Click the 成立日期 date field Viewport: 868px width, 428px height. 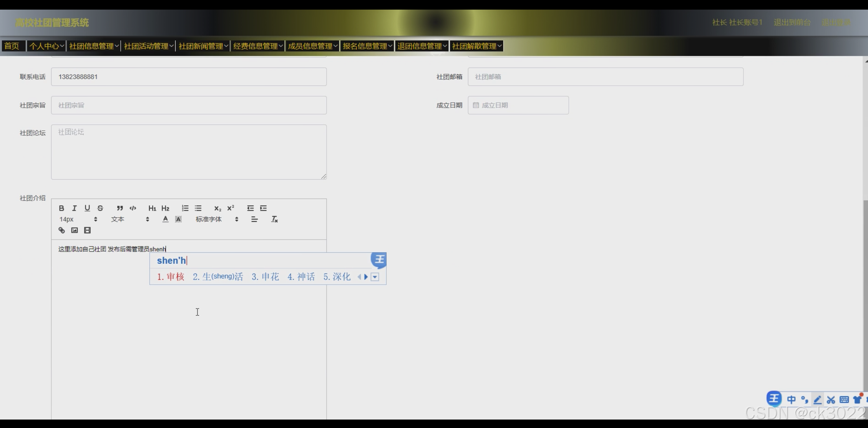pos(518,105)
